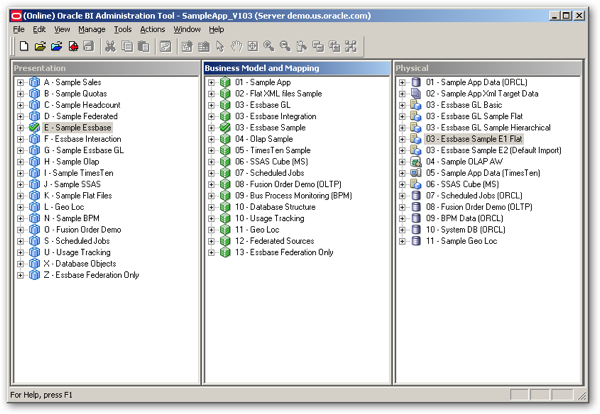Click the icon beside 05 - Sample App Data (TimesTen)
The height and width of the screenshot is (414, 600).
click(x=416, y=173)
